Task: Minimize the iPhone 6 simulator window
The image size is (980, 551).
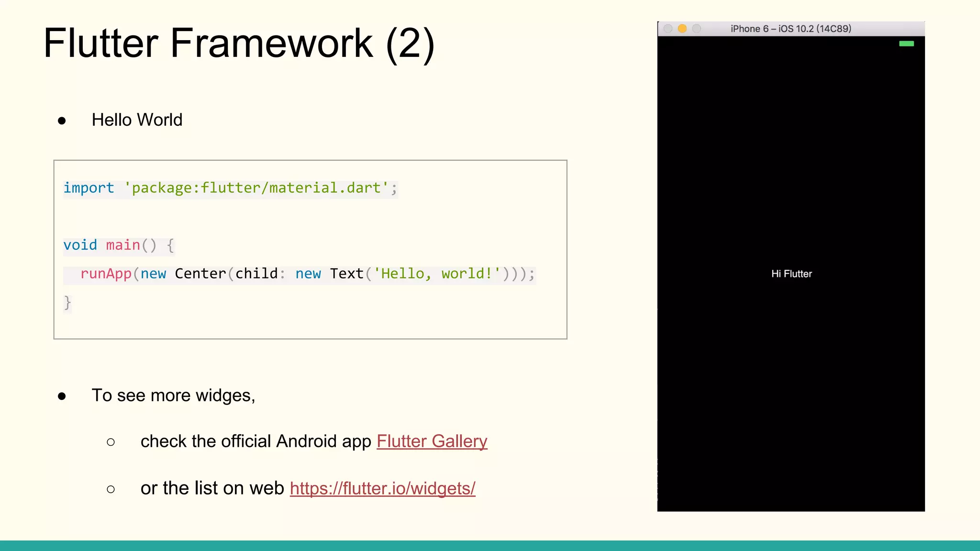Action: click(682, 29)
